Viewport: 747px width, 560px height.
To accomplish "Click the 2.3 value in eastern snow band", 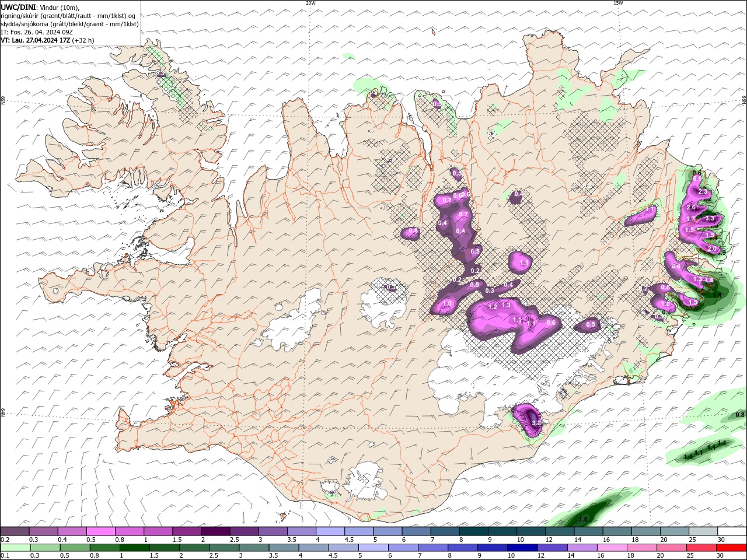I will click(x=703, y=191).
